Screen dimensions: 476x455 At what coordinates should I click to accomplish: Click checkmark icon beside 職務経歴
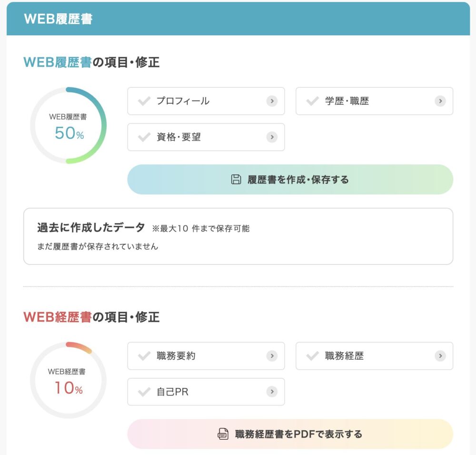[312, 356]
